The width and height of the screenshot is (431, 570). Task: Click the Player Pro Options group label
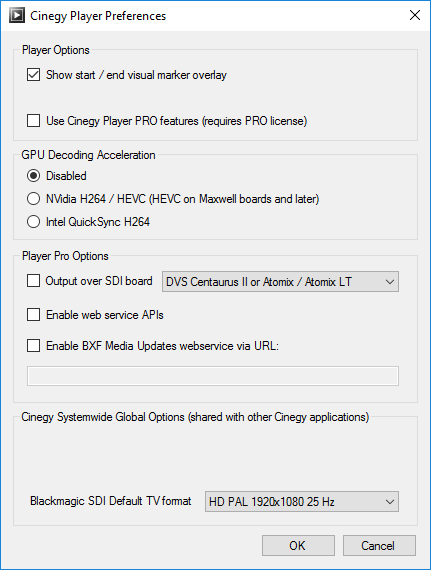(x=65, y=256)
